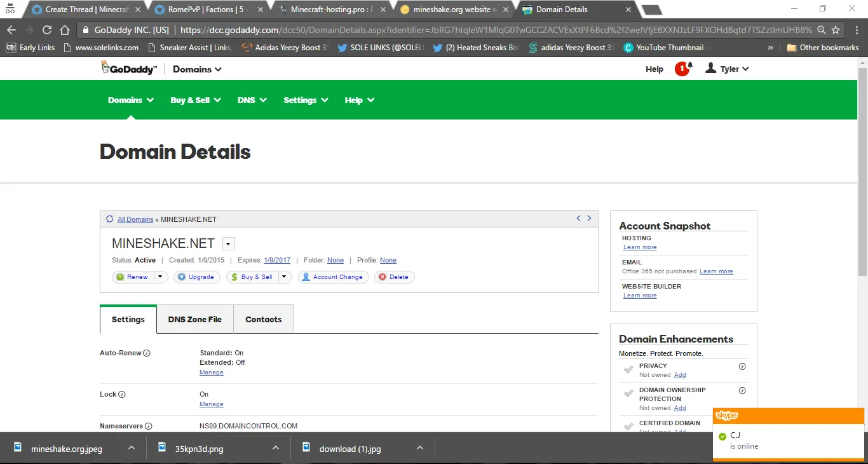
Task: Expand the Domains product switcher beside logo
Action: pyautogui.click(x=197, y=69)
